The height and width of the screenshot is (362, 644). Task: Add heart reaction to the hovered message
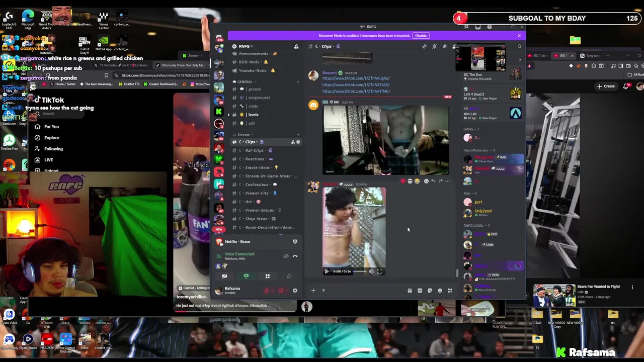403,181
